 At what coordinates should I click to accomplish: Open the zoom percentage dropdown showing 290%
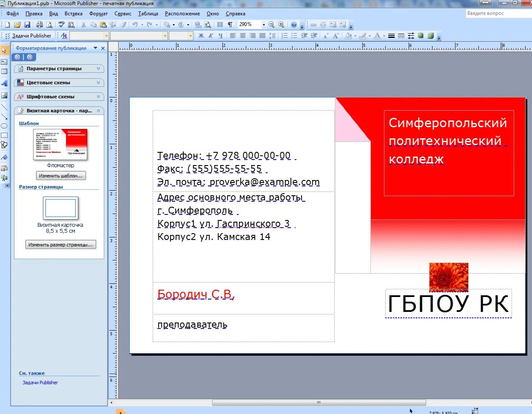coord(264,25)
